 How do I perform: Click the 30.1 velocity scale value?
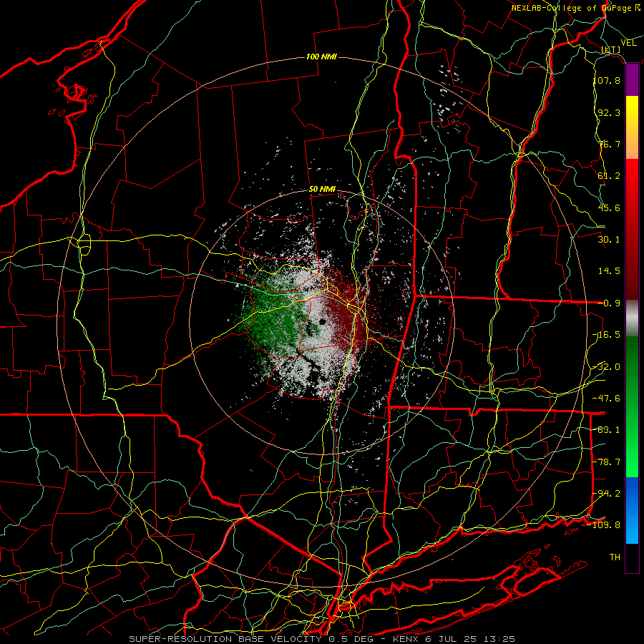tap(609, 240)
